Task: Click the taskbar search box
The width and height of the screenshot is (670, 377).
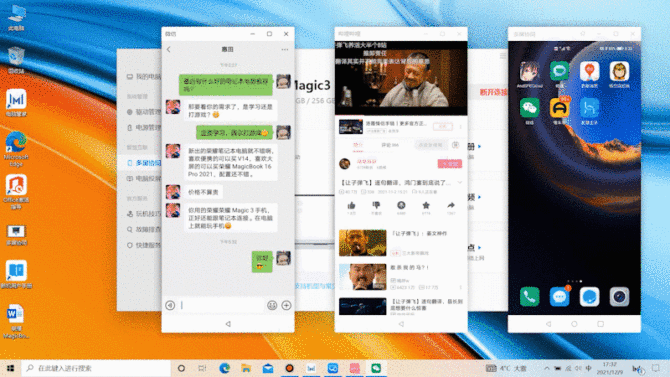Action: pyautogui.click(x=96, y=368)
